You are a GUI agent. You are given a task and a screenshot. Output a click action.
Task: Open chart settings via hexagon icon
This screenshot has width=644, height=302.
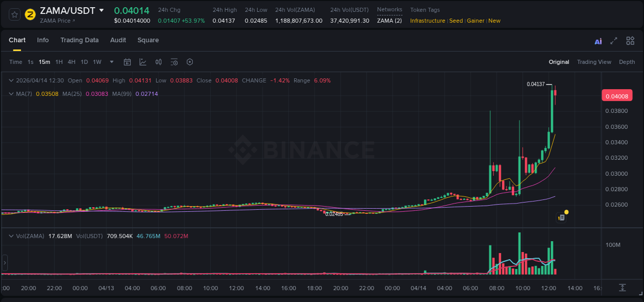click(x=190, y=62)
